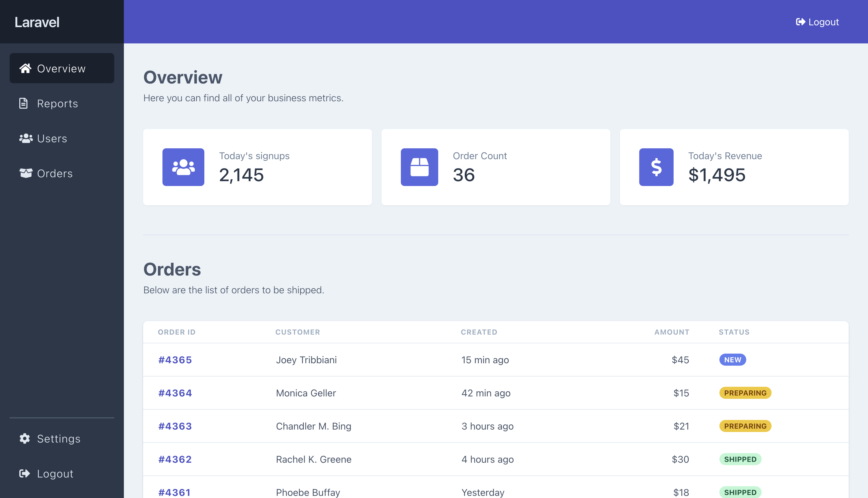This screenshot has height=498, width=868.
Task: Click the AMOUNT column header to sort
Action: tap(671, 332)
